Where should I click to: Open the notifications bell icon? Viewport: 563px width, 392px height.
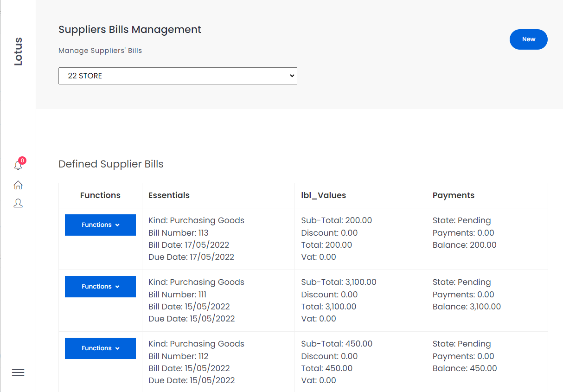pyautogui.click(x=18, y=165)
